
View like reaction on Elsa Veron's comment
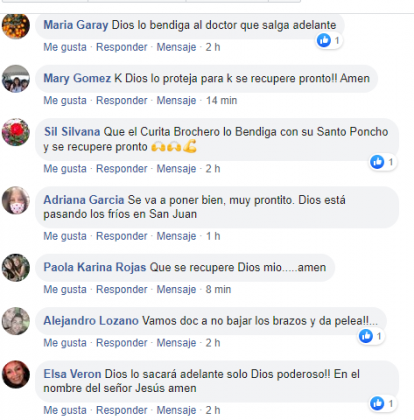[x=383, y=403]
